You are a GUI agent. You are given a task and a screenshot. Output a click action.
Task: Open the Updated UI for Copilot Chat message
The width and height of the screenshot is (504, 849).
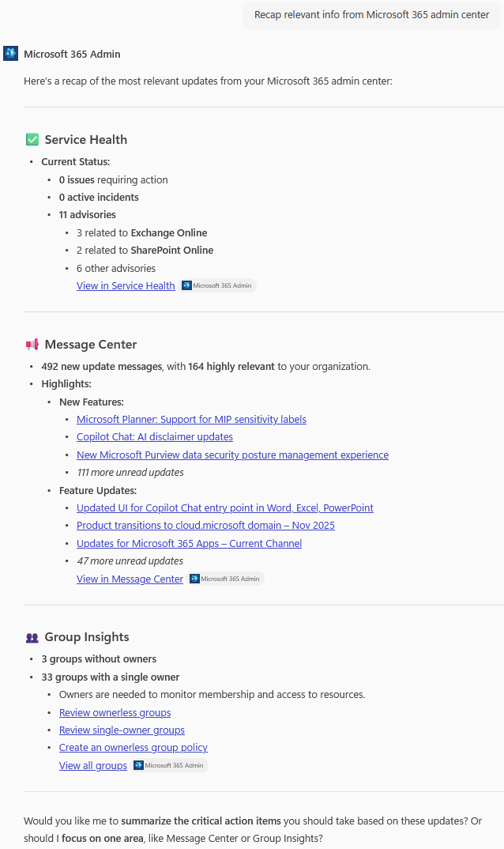(x=224, y=508)
